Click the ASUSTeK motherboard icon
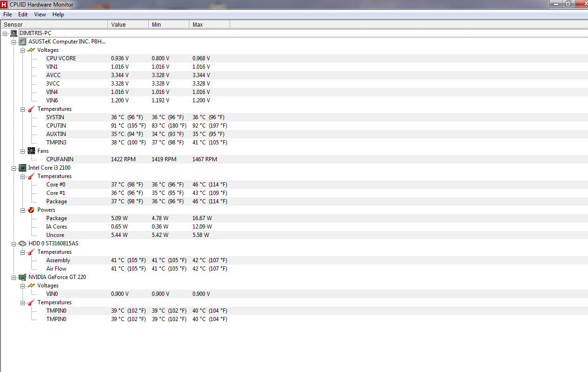Viewport: 588px width, 372px height. pyautogui.click(x=22, y=42)
